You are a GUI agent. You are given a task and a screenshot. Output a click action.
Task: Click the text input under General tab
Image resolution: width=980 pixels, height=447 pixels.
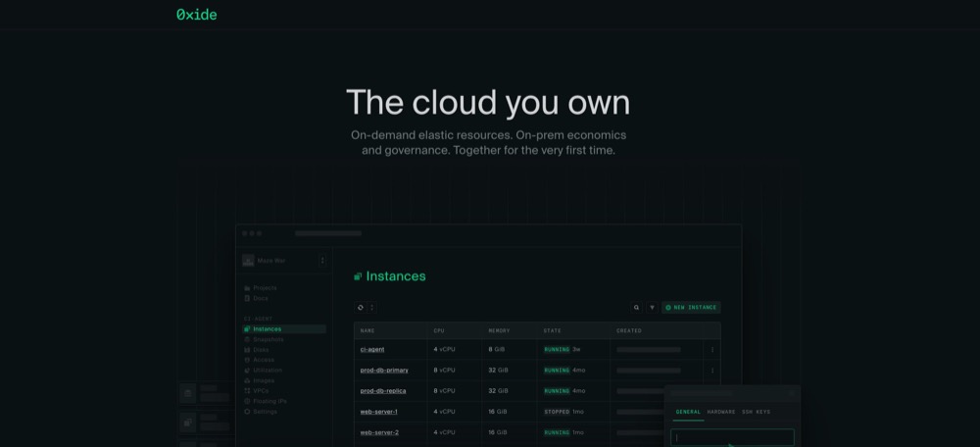click(732, 437)
